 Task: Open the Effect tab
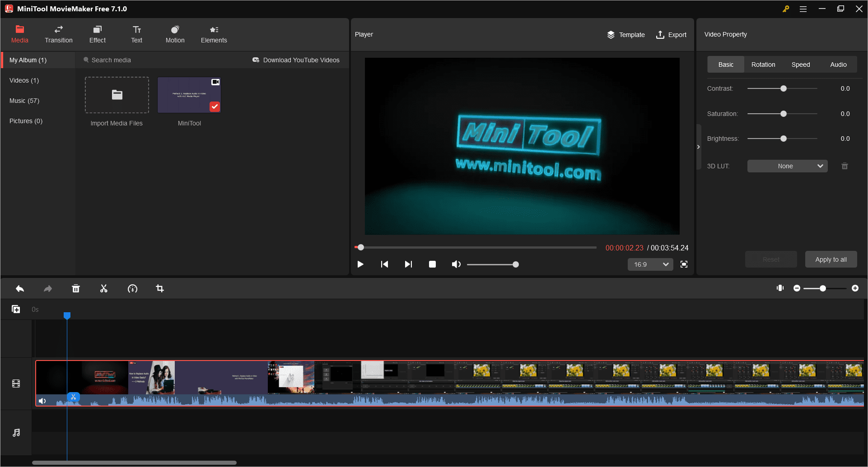pos(97,34)
